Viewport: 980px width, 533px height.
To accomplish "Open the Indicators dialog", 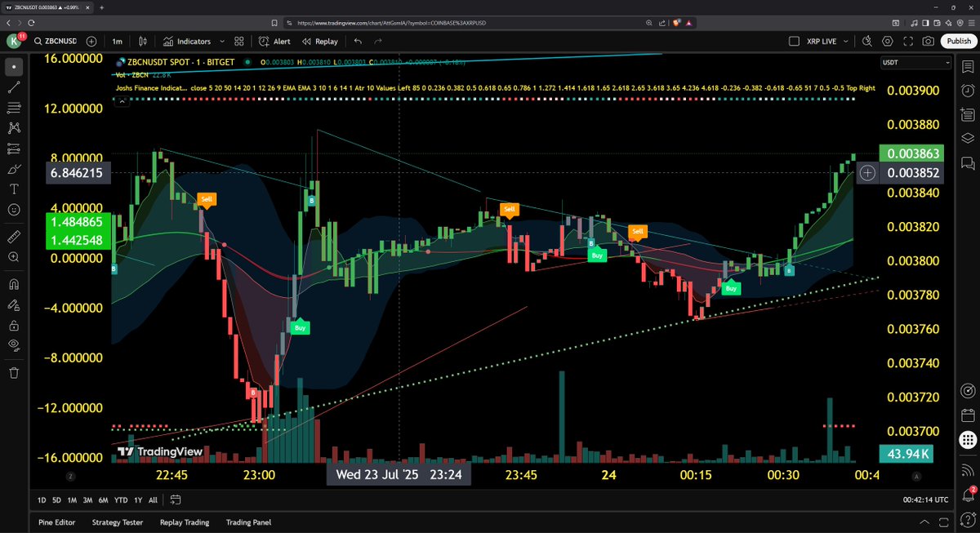I will [186, 41].
